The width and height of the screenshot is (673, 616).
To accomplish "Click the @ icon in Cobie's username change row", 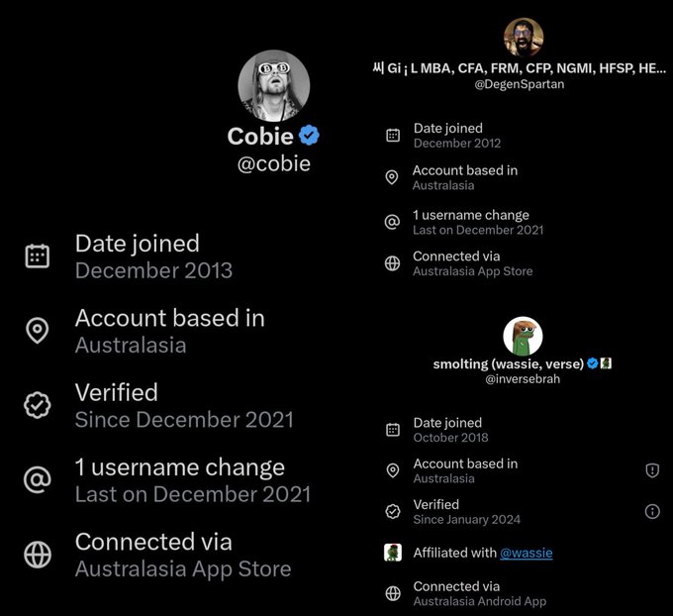I will (38, 480).
